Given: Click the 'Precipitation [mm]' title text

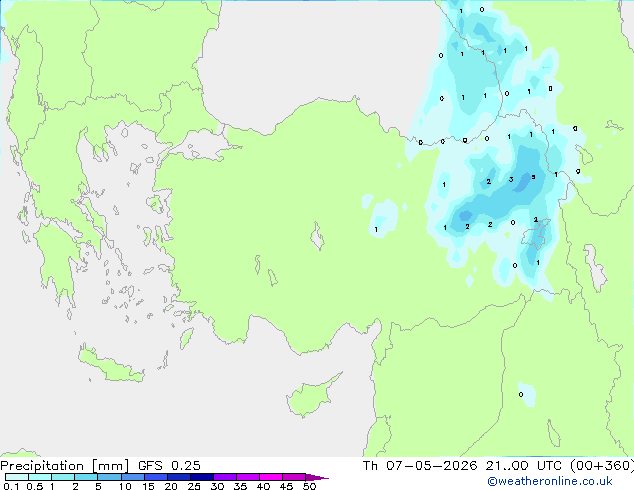Looking at the screenshot, I should (x=65, y=466).
